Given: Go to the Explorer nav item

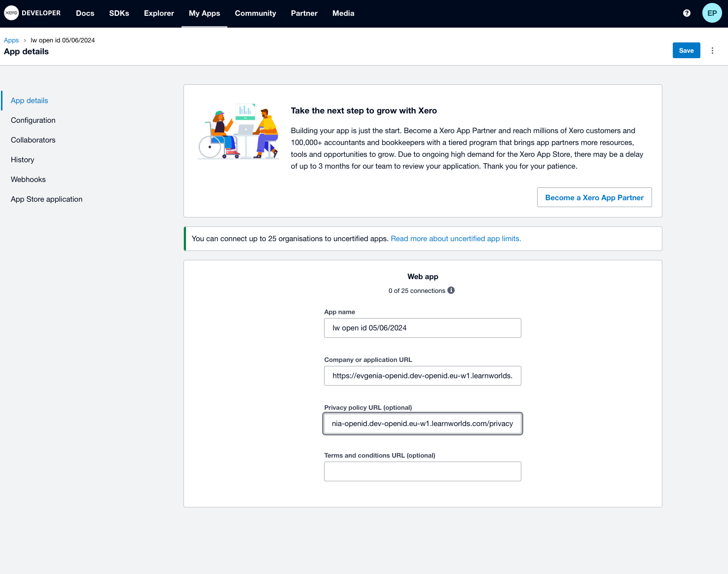Looking at the screenshot, I should coord(159,13).
